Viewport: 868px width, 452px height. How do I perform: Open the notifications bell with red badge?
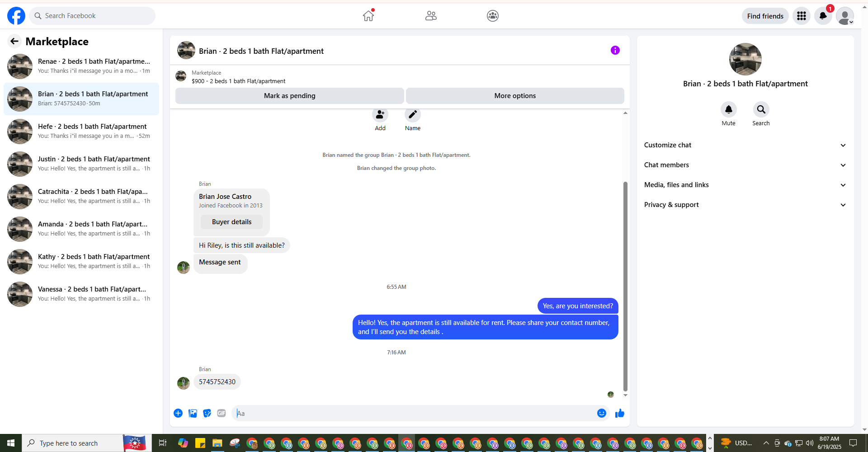(823, 16)
